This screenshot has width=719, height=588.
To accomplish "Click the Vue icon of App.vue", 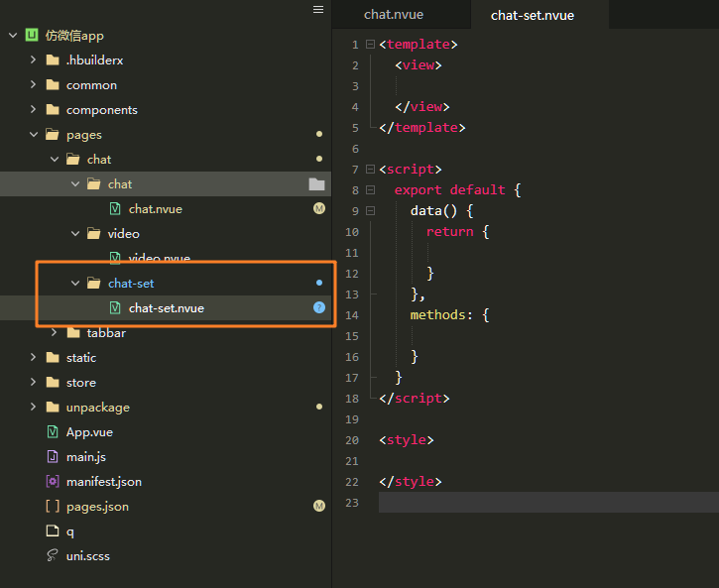I will coord(53,431).
